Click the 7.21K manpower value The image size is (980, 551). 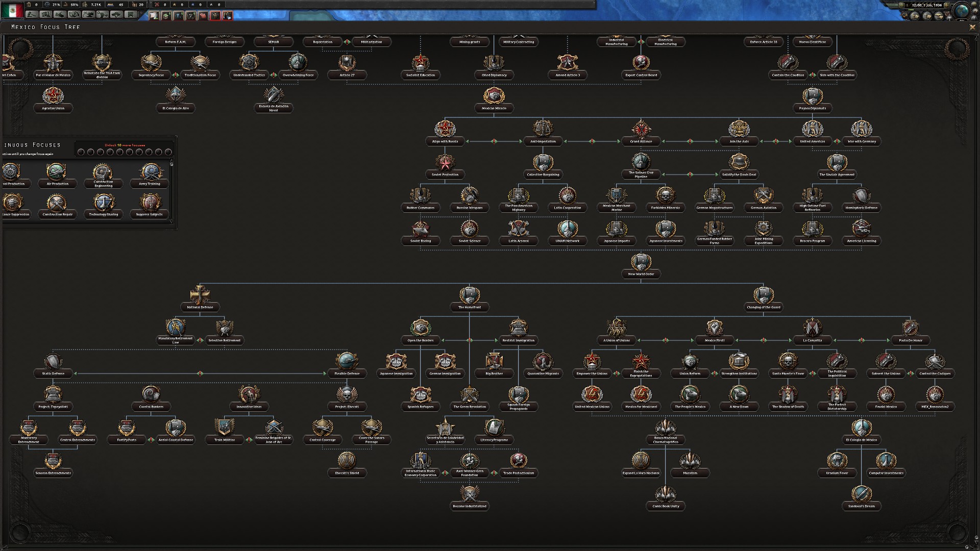pos(96,5)
